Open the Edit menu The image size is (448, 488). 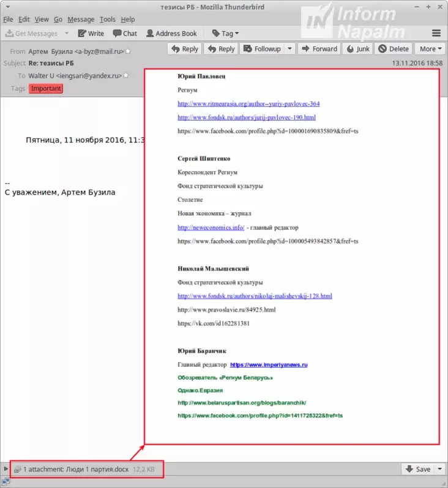click(x=24, y=20)
